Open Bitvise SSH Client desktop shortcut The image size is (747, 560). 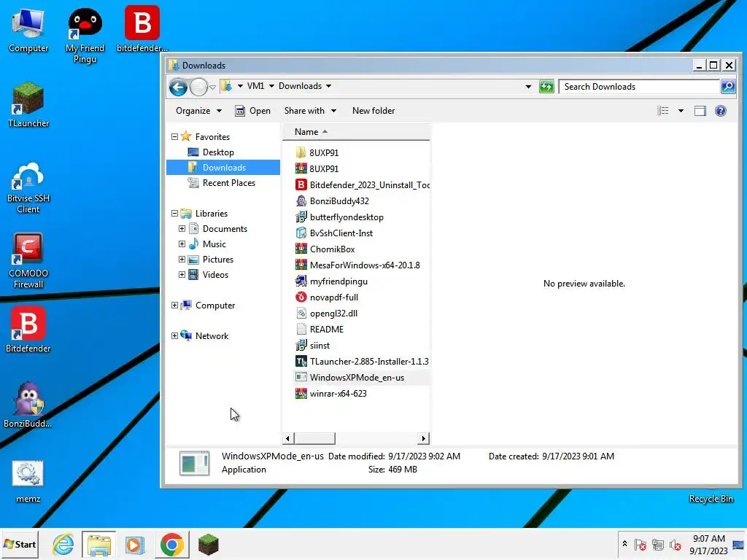pos(28,188)
